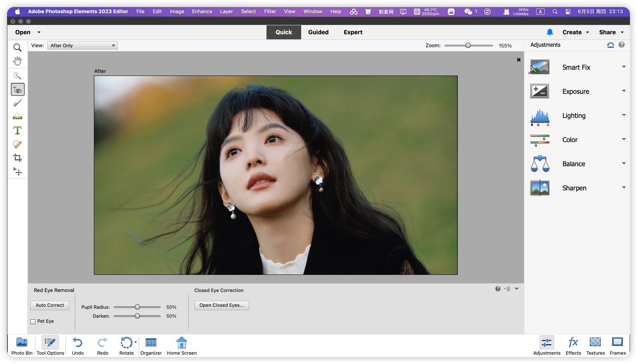The image size is (637, 364).
Task: Enable the Pet Eye checkbox
Action: 33,322
